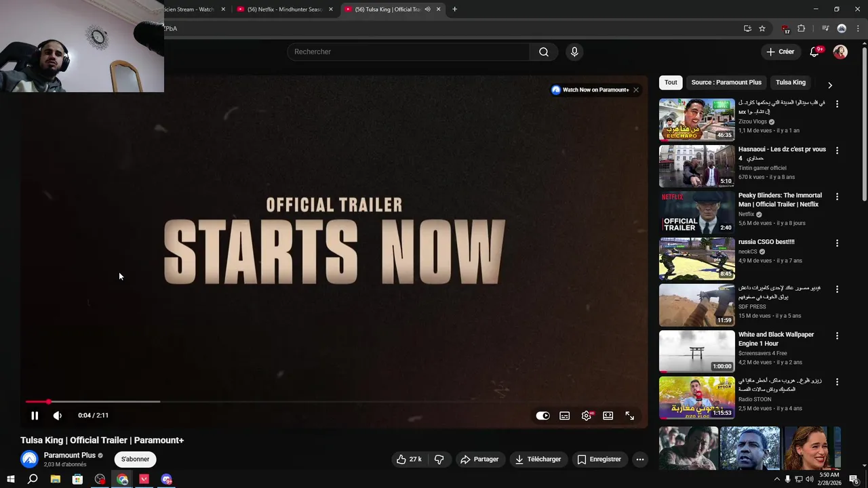Open File Explorer from the taskbar

click(56, 479)
